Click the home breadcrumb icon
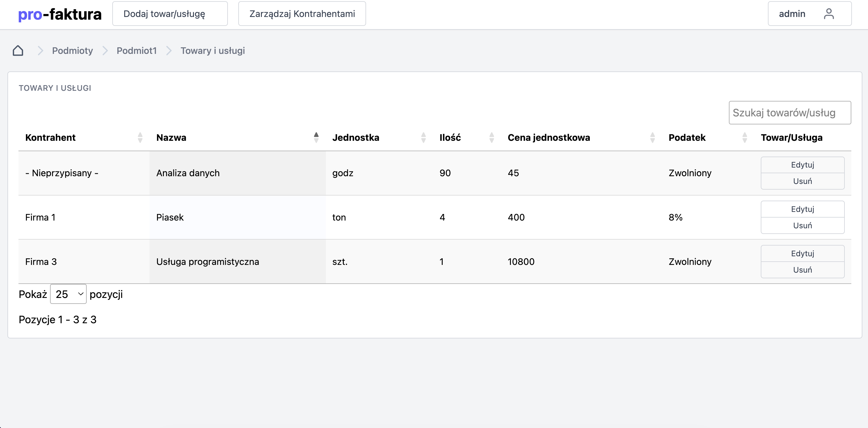This screenshot has height=428, width=868. tap(18, 51)
